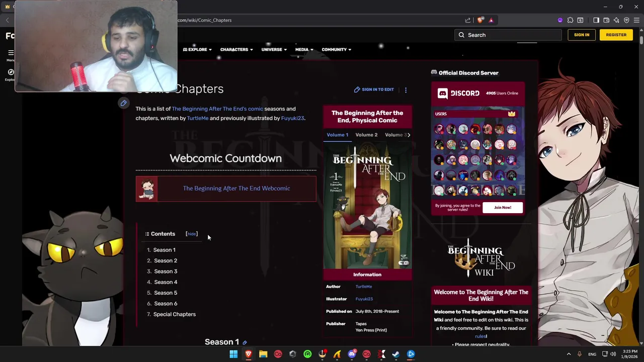Show hidden system tray icons

[569, 354]
